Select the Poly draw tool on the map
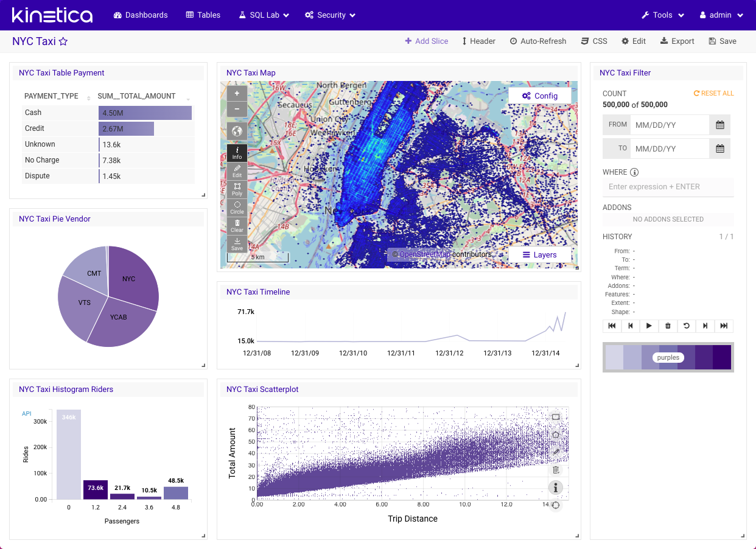Viewport: 756px width, 549px height. (x=237, y=190)
